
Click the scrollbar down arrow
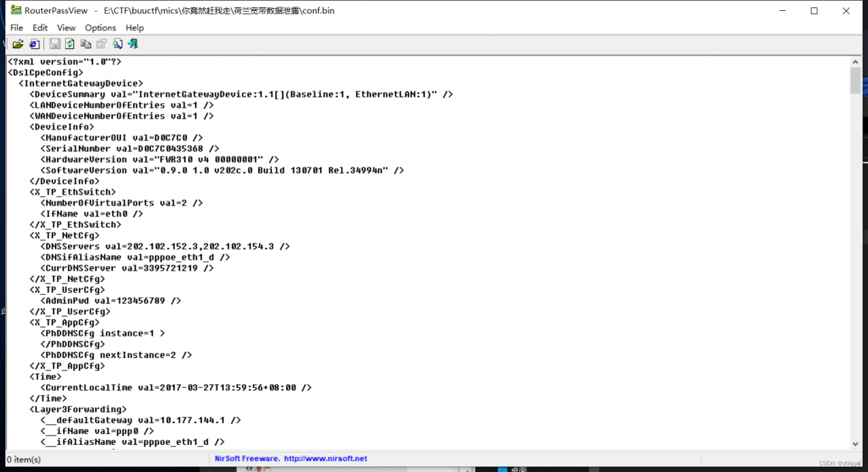855,444
